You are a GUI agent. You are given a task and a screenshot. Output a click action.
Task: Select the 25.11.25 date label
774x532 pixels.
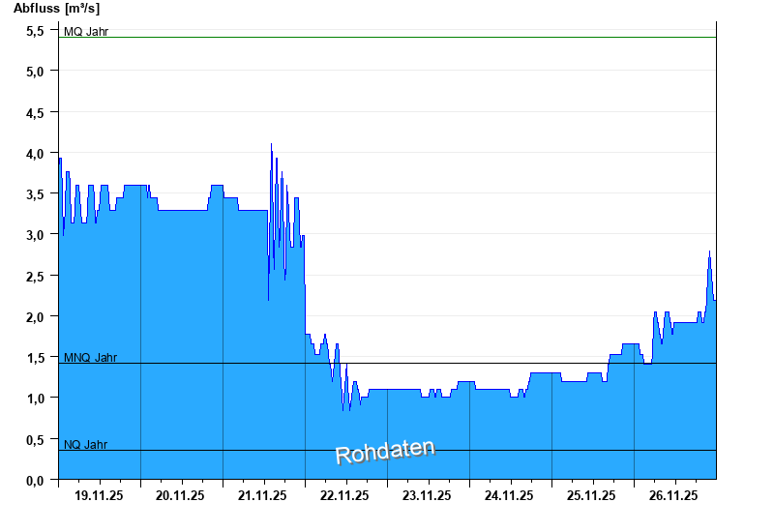click(592, 495)
